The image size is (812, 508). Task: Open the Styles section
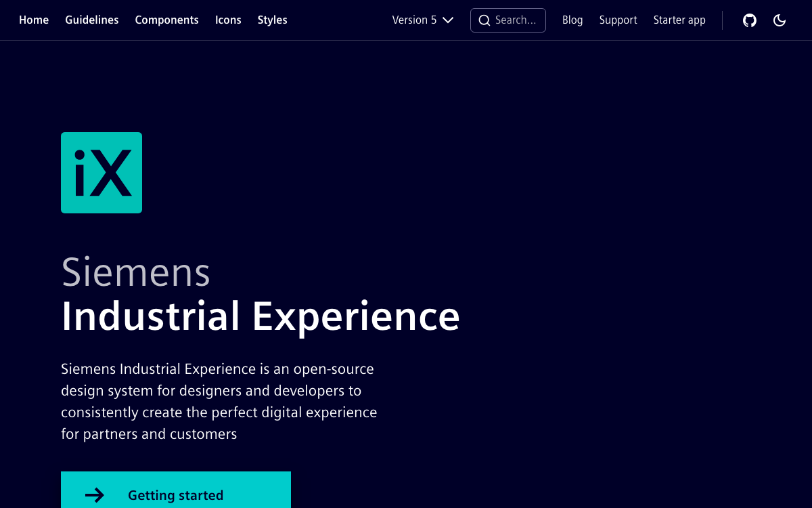(273, 20)
